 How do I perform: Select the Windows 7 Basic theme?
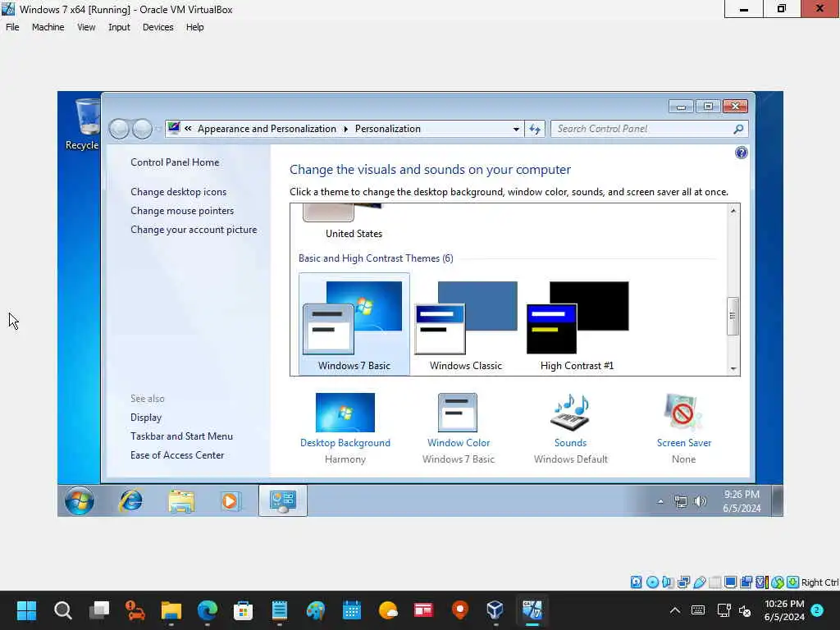tap(354, 324)
